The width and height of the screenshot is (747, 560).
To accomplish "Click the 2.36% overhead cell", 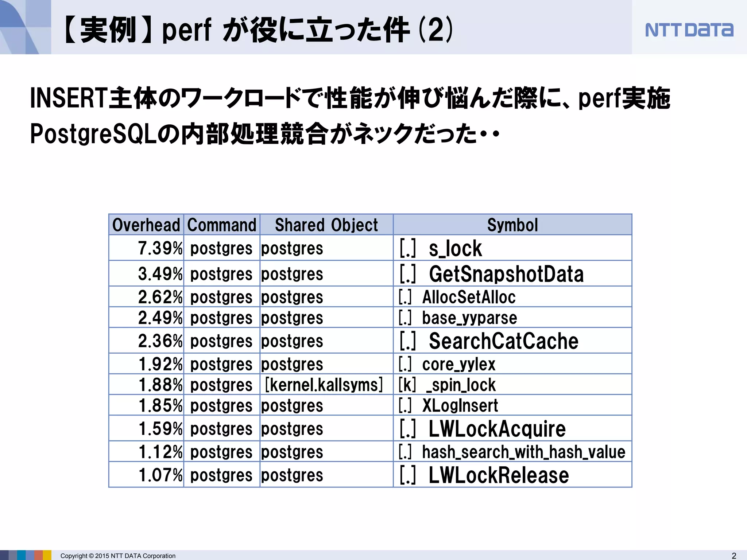I will pos(146,341).
